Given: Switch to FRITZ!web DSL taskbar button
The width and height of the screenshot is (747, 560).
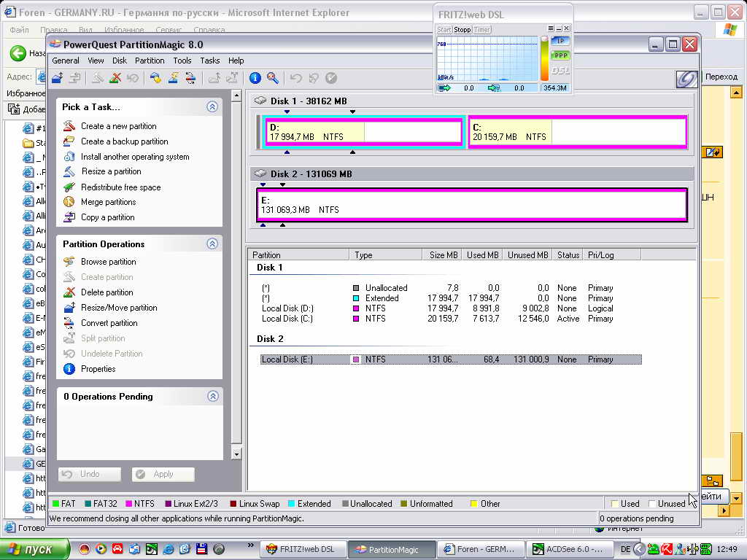Looking at the screenshot, I should (303, 549).
